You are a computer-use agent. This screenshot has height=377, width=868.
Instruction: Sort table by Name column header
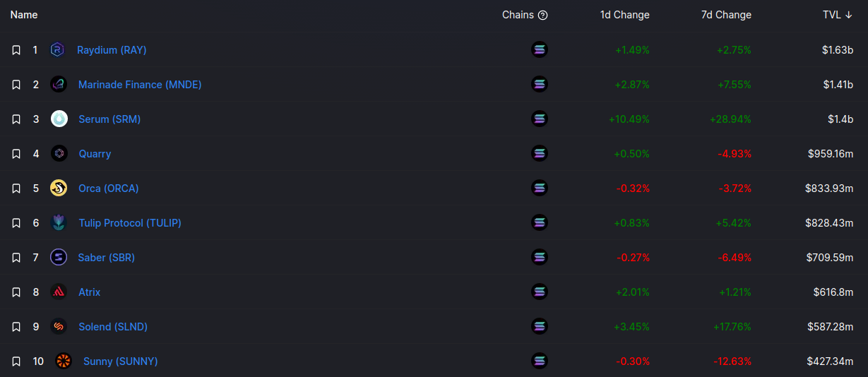[24, 15]
